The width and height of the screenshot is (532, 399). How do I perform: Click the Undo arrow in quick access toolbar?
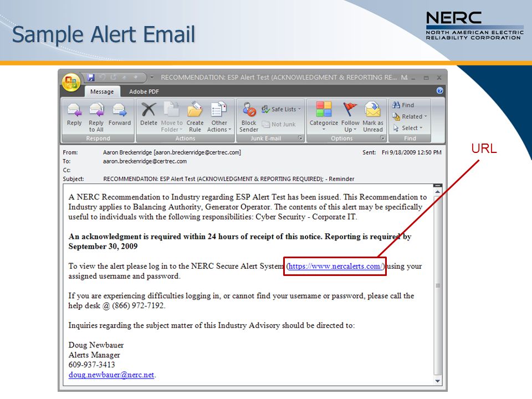coord(103,78)
